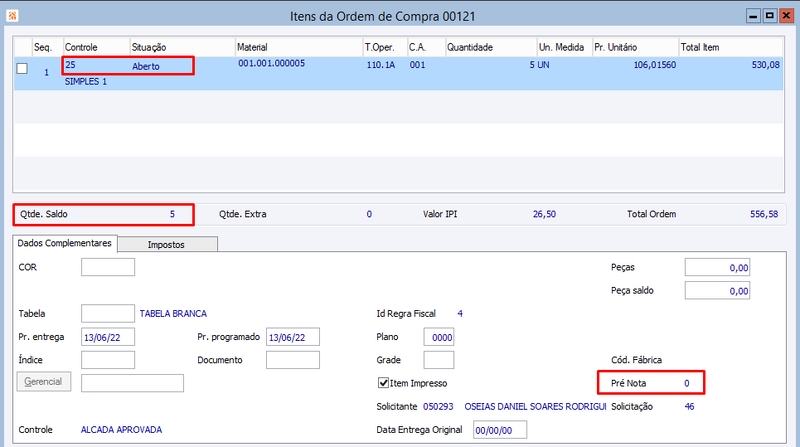Click the Documento input field
800x447 pixels.
[293, 360]
